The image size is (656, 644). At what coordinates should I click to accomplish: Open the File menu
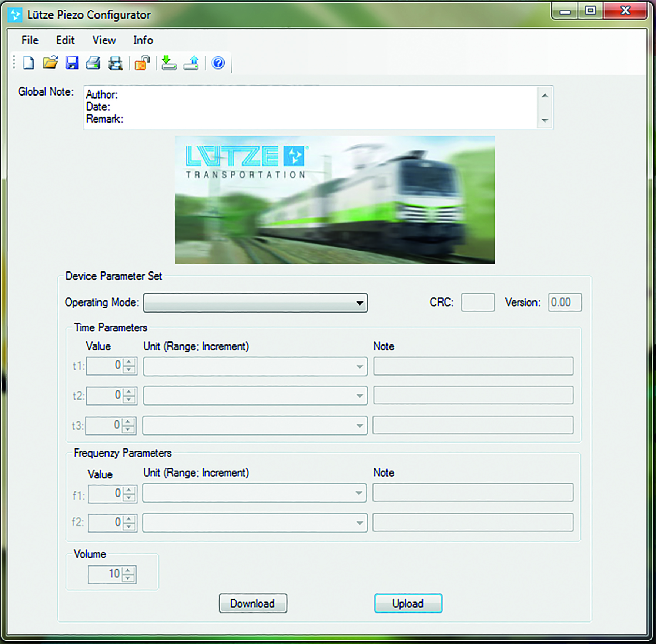(x=30, y=40)
